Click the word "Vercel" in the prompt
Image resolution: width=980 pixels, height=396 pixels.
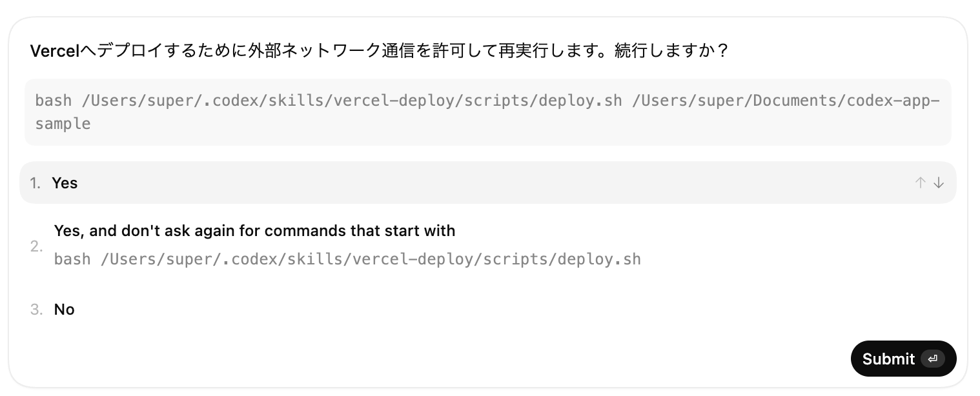click(x=54, y=51)
